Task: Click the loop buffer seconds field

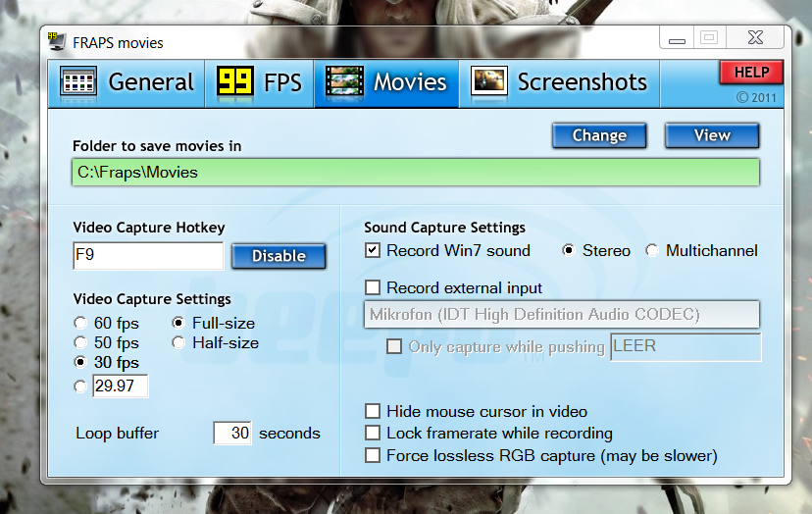Action: point(232,434)
